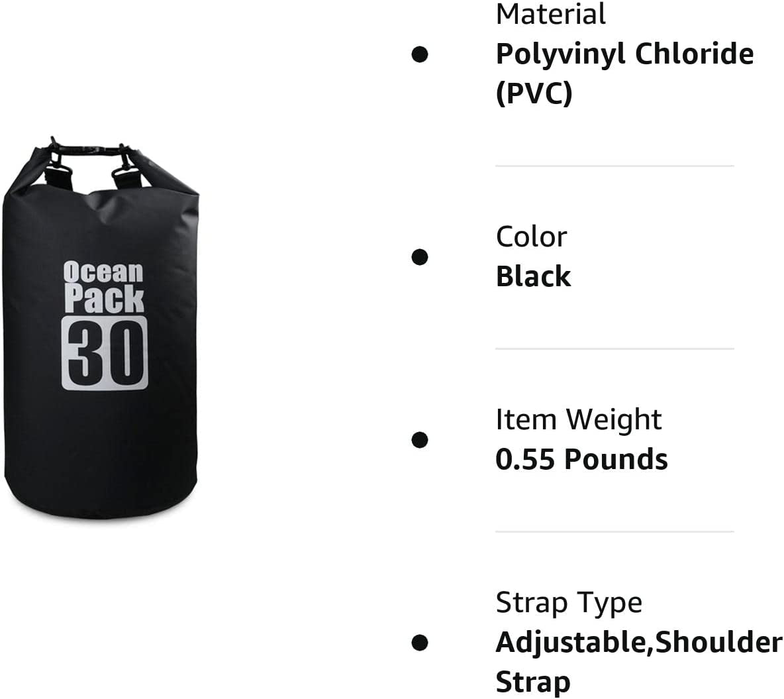Click the divider line below Color spec
Image resolution: width=784 pixels, height=699 pixels.
coord(614,349)
